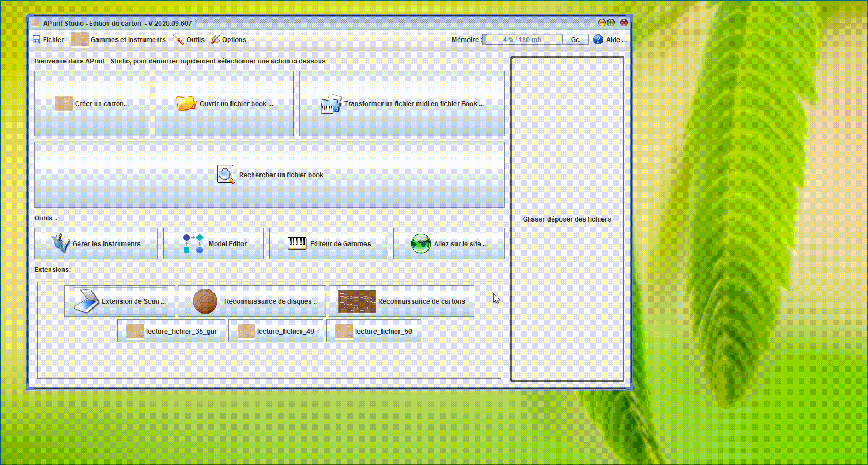Click Ouvrir un fichier book button
Screen dimensions: 868x465
point(224,103)
